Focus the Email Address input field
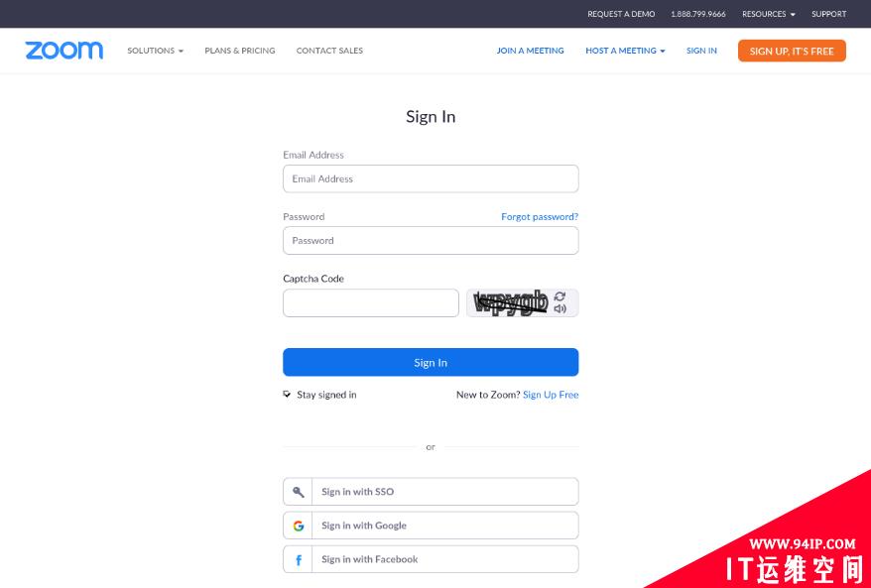The height and width of the screenshot is (588, 871). click(x=431, y=178)
